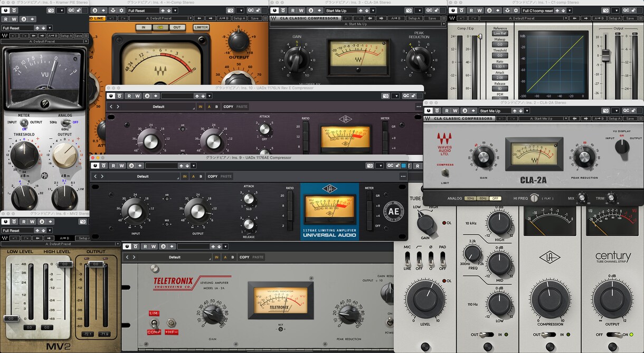Click COPY in the UADx 1176AE toolbar

(212, 176)
